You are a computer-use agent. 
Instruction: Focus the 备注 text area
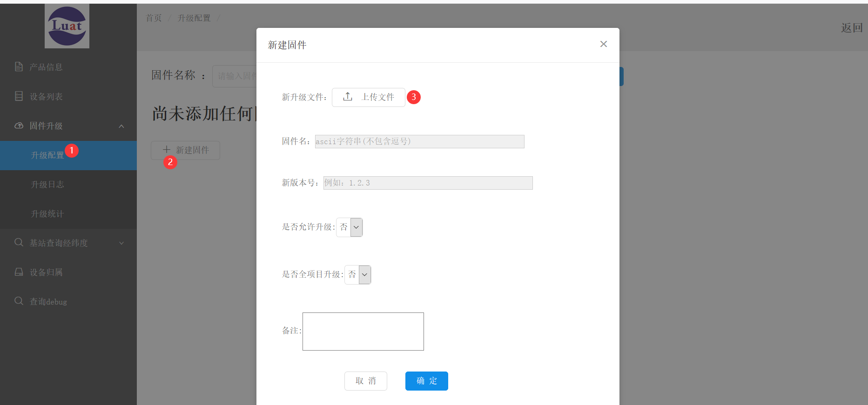click(x=363, y=332)
